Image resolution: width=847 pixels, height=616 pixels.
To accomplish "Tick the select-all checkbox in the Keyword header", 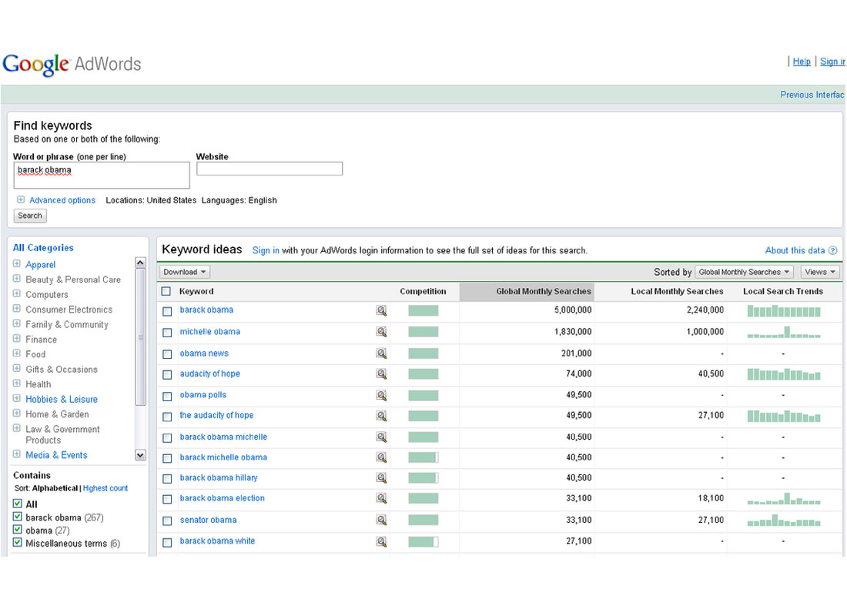I will click(166, 292).
